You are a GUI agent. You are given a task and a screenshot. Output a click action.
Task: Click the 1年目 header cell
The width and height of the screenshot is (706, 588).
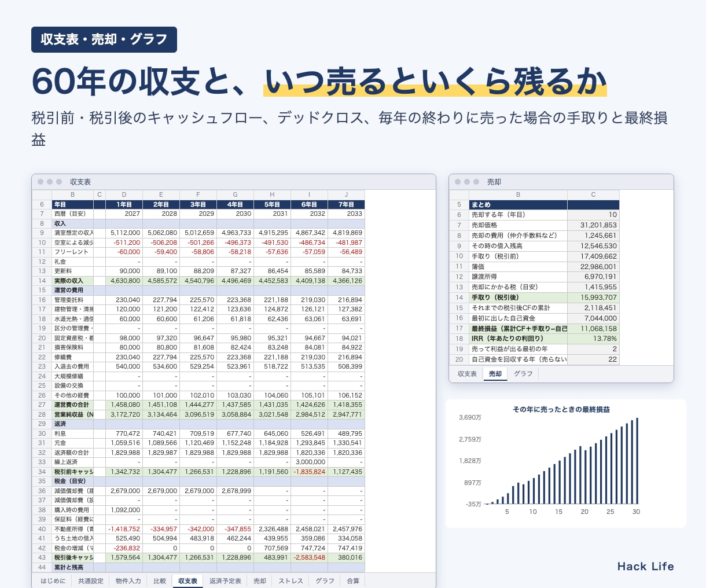124,204
